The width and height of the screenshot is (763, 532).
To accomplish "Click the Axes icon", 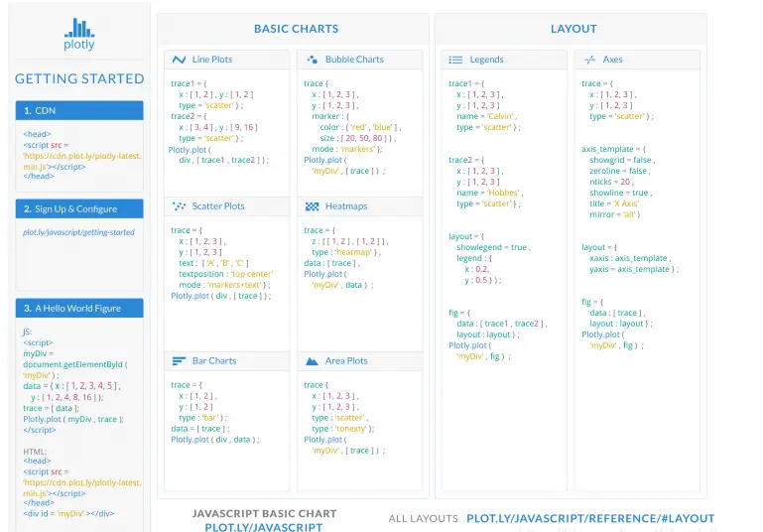I will coord(589,60).
